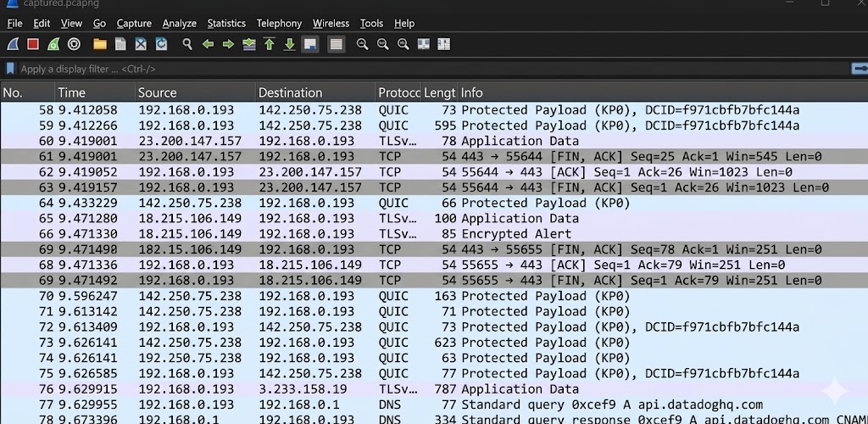Image resolution: width=868 pixels, height=424 pixels.
Task: Find a packet using the magnifier icon
Action: pyautogui.click(x=187, y=44)
